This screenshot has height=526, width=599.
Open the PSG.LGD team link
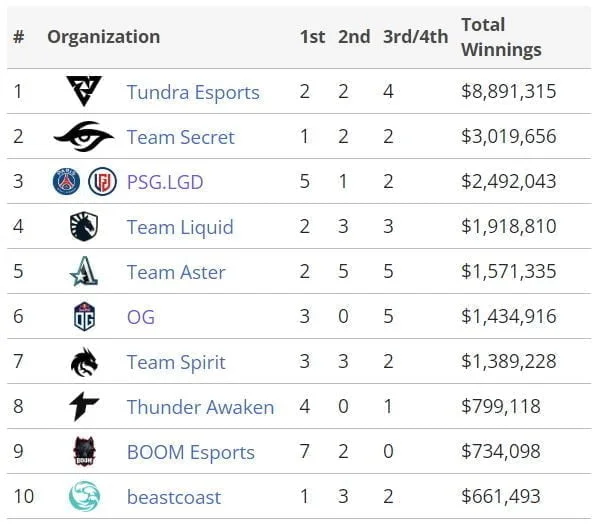tap(165, 182)
